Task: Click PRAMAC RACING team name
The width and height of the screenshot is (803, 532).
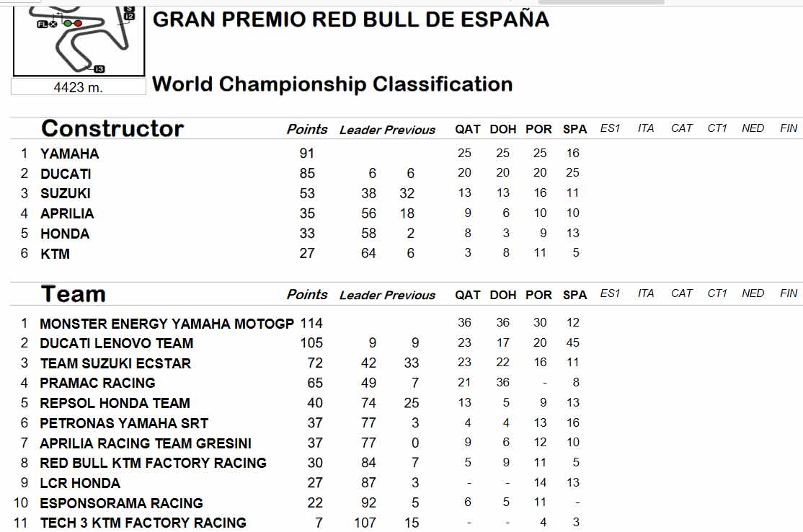Action: 97,383
